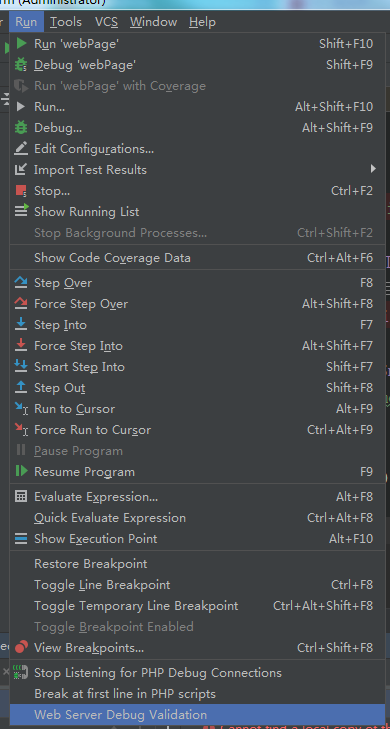The width and height of the screenshot is (390, 729).
Task: Open the Help menu
Action: [202, 22]
